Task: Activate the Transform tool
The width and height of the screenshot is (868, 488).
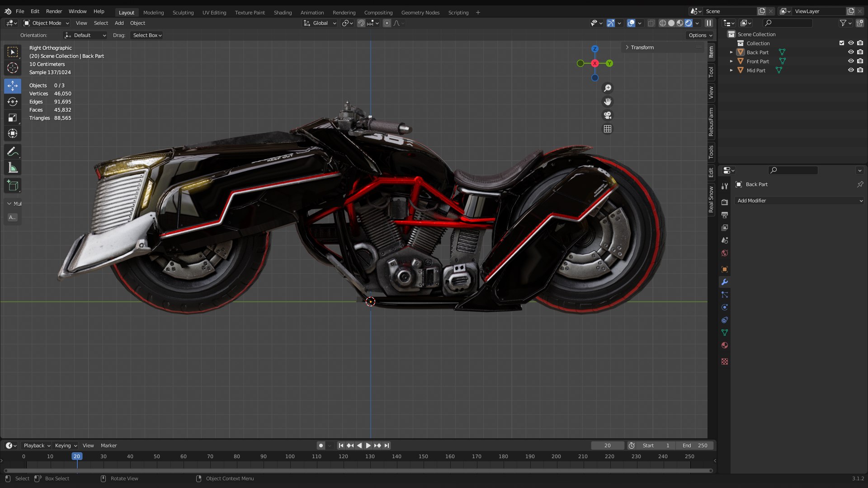Action: pyautogui.click(x=13, y=133)
